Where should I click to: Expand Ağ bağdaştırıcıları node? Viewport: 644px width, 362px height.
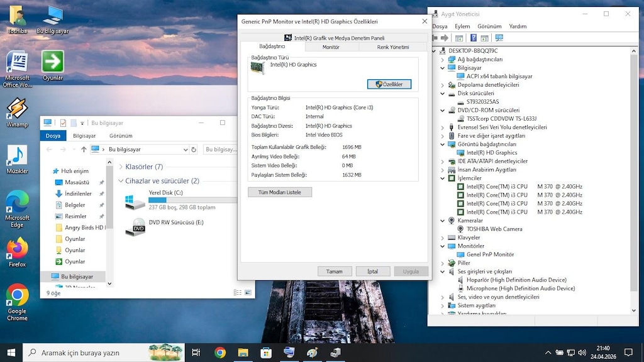pyautogui.click(x=442, y=60)
